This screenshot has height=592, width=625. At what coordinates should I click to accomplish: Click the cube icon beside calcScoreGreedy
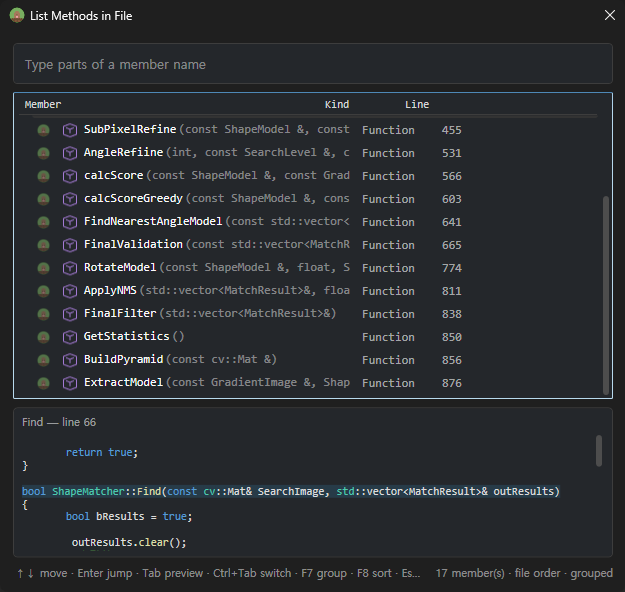tap(70, 199)
